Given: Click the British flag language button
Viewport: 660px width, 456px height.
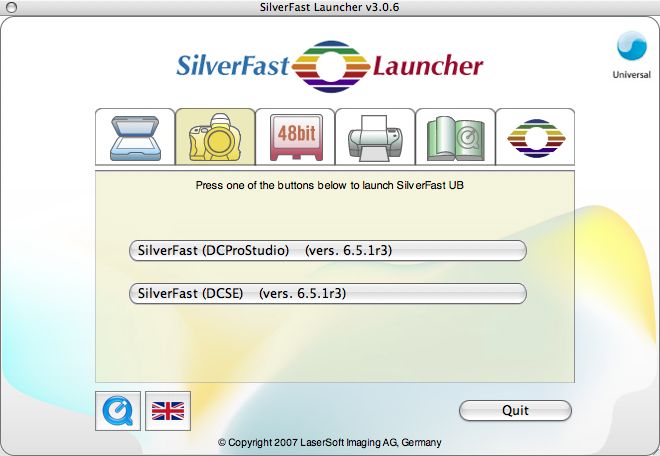Looking at the screenshot, I should click(x=167, y=410).
